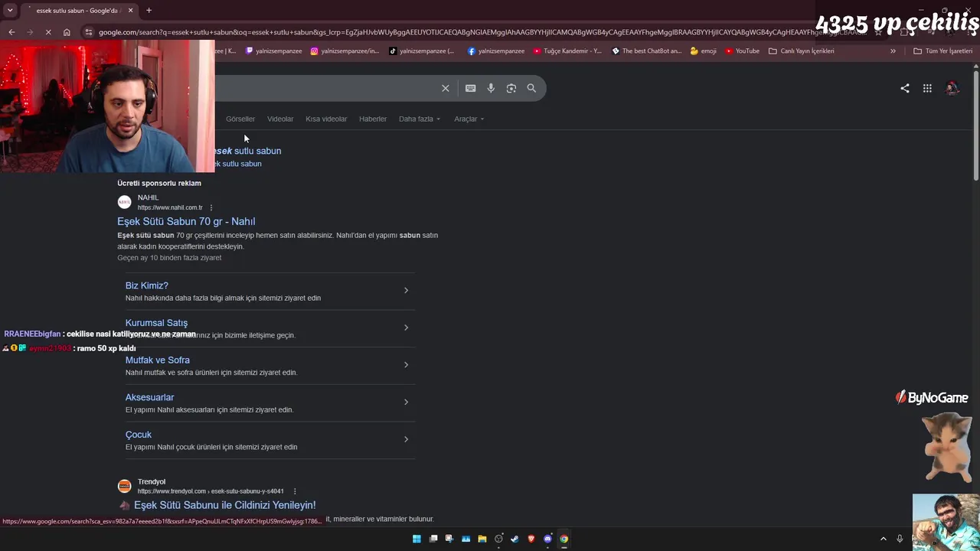The width and height of the screenshot is (980, 551).
Task: Open the Tüm Yer İşaretleri folder
Action: [x=942, y=51]
